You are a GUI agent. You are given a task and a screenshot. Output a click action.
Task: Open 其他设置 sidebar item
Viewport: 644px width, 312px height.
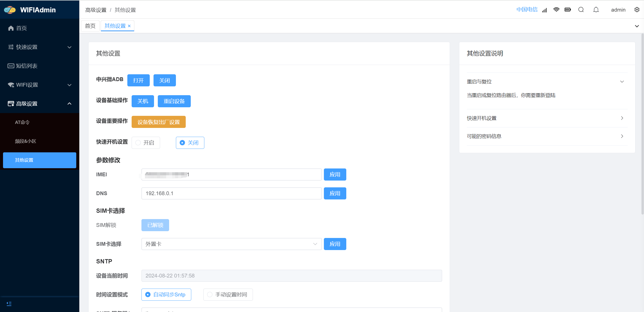(40, 160)
